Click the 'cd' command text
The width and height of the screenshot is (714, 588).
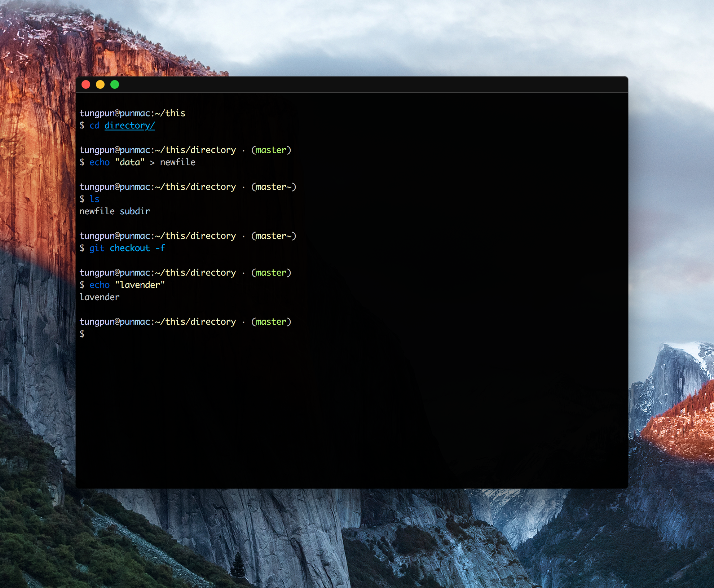[94, 126]
